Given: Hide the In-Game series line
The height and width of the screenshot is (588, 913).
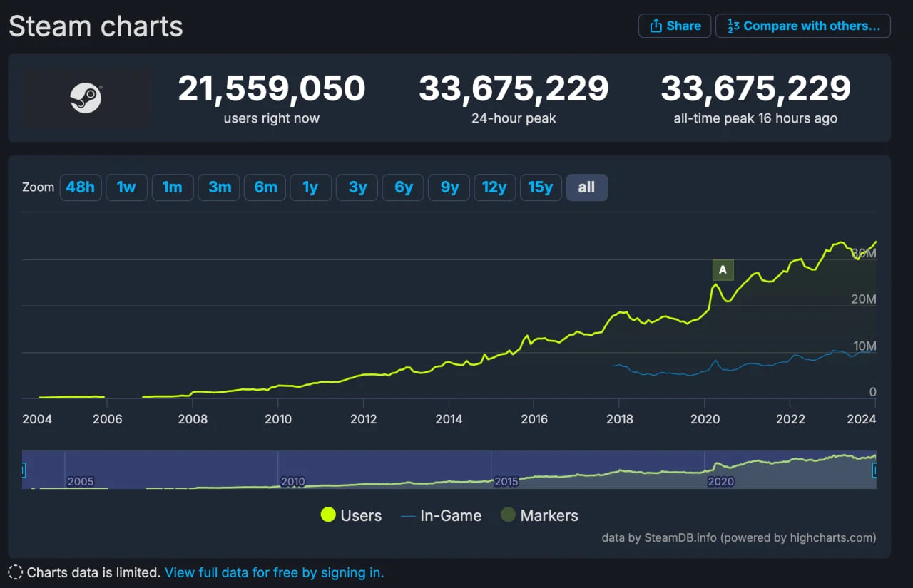Looking at the screenshot, I should tap(441, 515).
